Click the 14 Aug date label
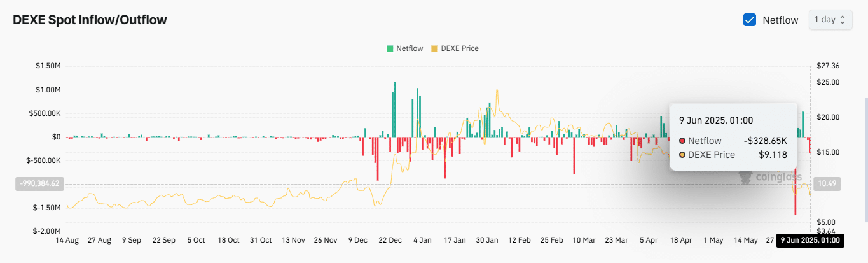Viewport: 868px width, 263px height. coord(67,241)
